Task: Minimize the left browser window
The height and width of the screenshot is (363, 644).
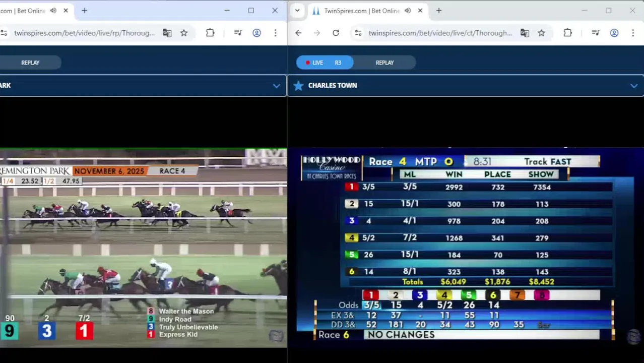Action: coord(227,11)
